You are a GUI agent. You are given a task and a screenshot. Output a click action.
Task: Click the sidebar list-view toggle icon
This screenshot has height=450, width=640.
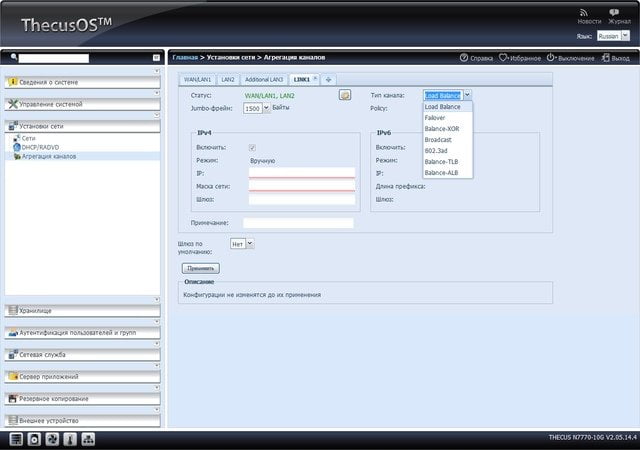click(x=156, y=58)
